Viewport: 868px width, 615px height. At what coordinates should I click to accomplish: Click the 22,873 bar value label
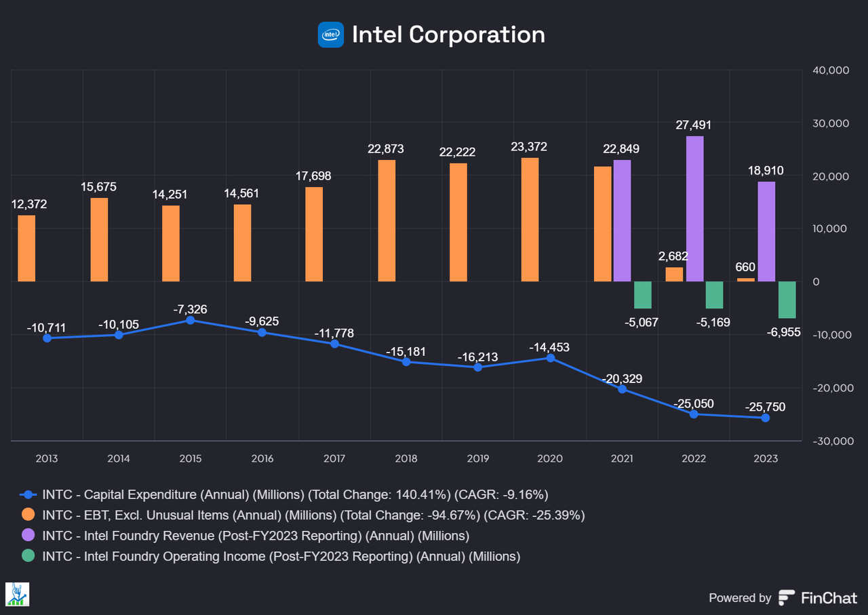pos(387,148)
